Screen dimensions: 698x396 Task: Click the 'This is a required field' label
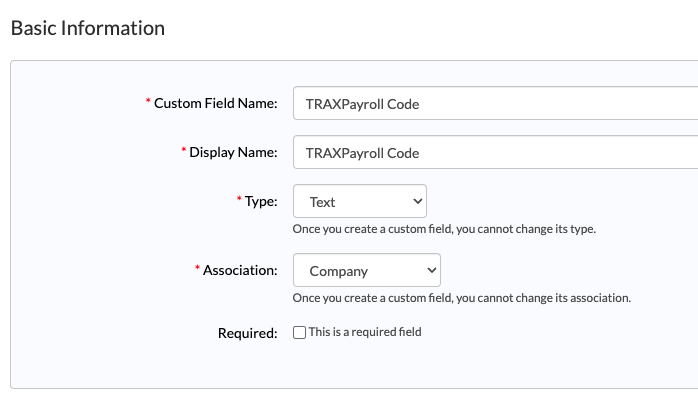click(x=365, y=332)
